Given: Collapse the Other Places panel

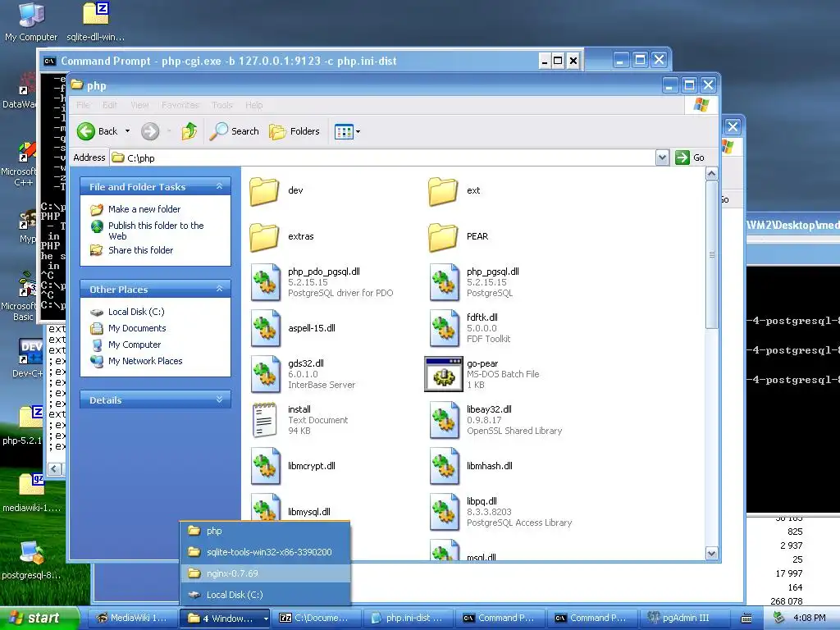Looking at the screenshot, I should point(219,289).
